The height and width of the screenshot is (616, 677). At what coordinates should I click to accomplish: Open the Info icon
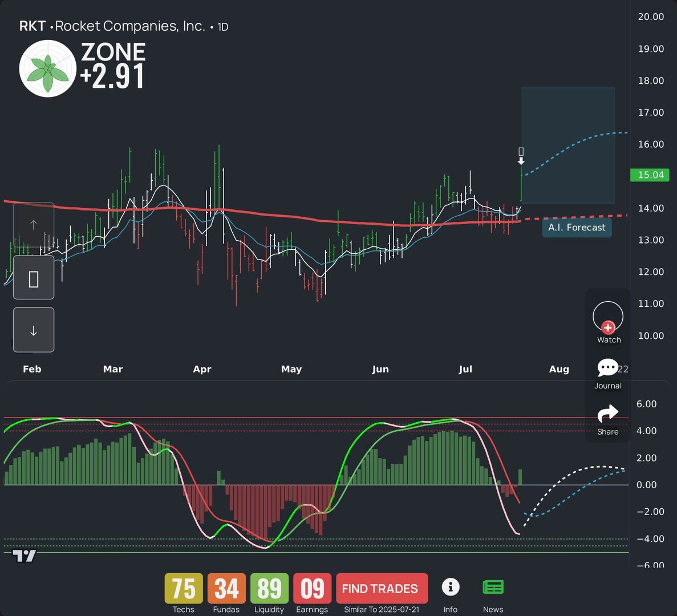tap(451, 587)
